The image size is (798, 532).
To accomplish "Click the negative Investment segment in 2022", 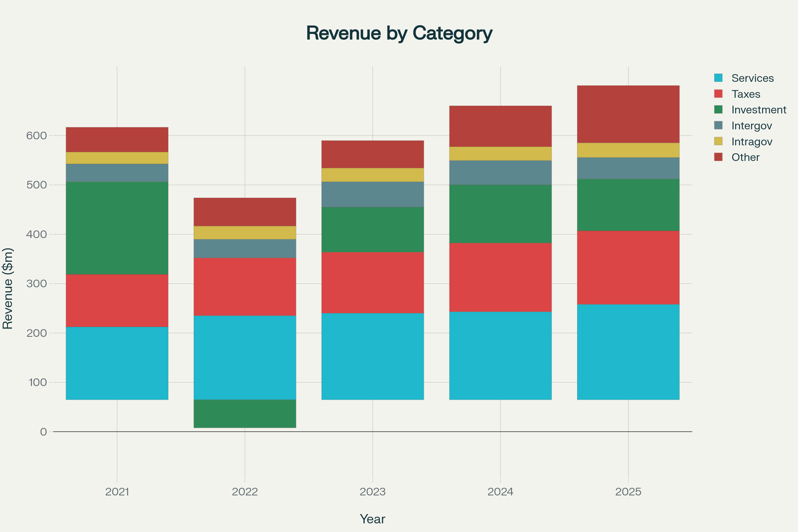I will (x=245, y=414).
